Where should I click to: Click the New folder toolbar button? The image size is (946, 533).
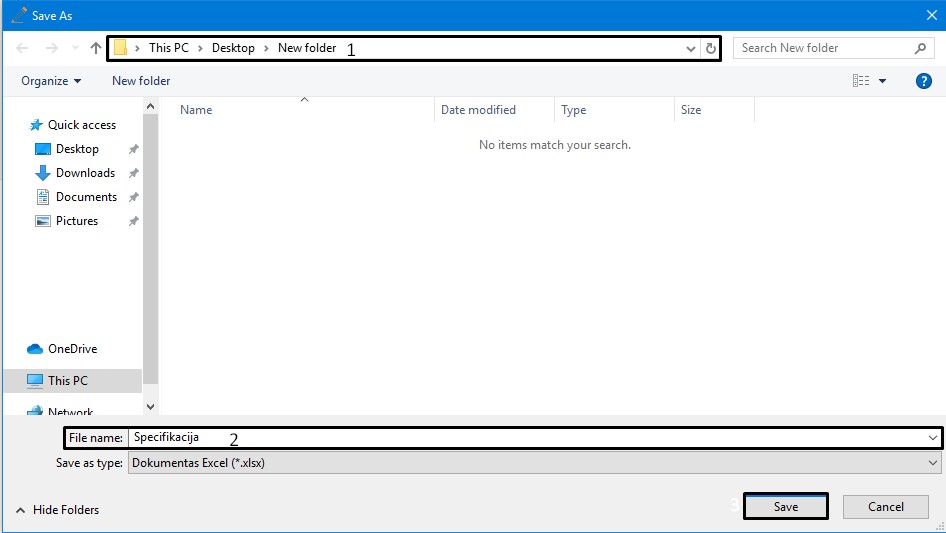point(141,81)
